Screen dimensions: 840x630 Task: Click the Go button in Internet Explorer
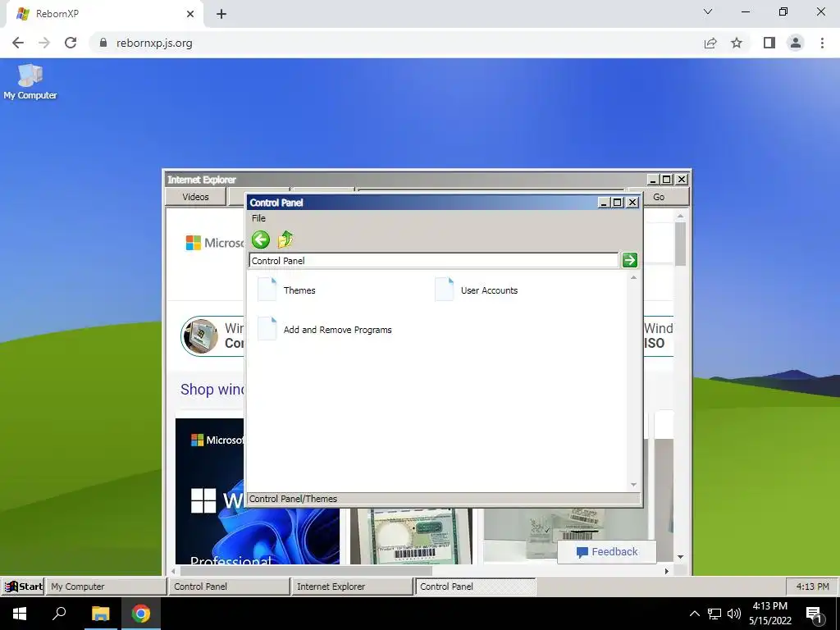pos(659,197)
